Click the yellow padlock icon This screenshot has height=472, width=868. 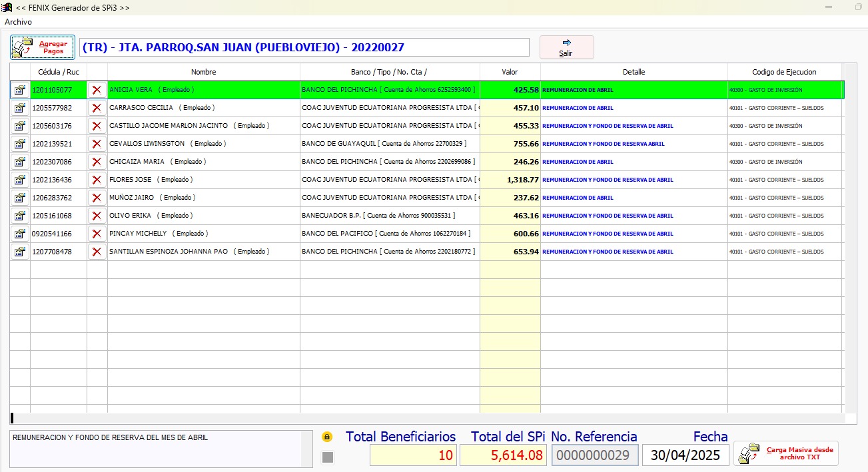327,437
